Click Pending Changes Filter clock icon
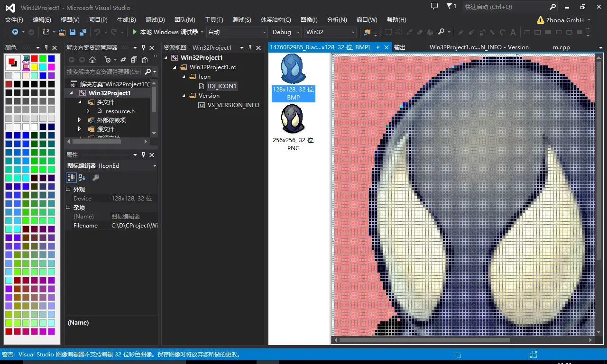This screenshot has height=364, width=607. 108,60
